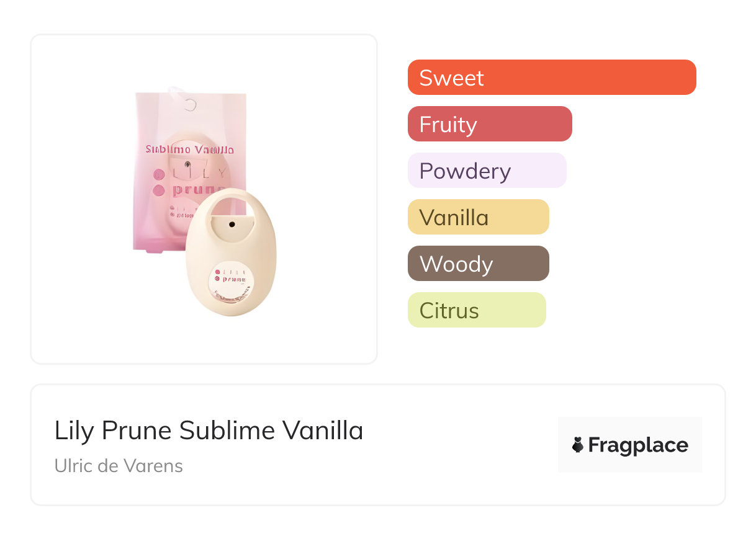This screenshot has height=536, width=756.
Task: Select the Fruity accord bar
Action: [489, 124]
